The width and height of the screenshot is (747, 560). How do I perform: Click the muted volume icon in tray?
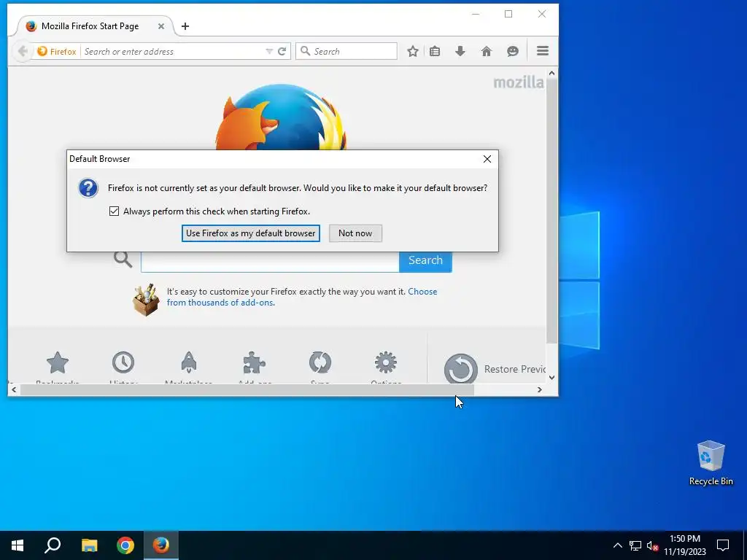652,545
